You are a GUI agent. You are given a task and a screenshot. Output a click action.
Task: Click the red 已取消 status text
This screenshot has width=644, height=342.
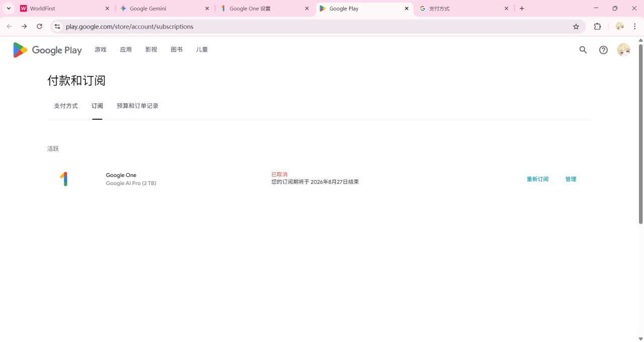(x=279, y=175)
